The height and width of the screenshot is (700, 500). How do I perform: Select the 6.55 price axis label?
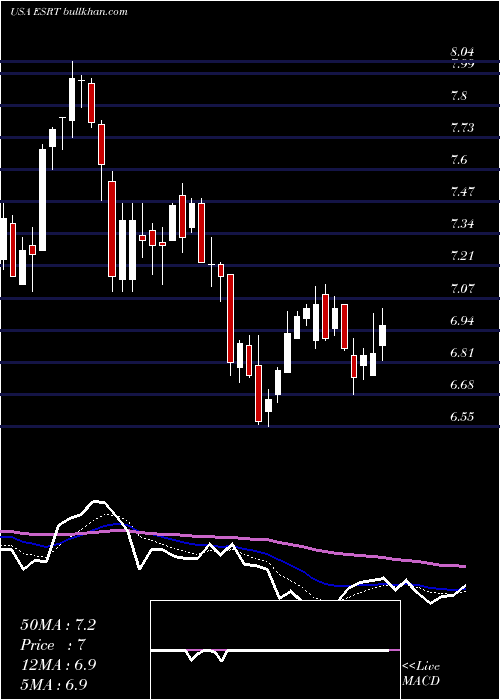tap(462, 417)
